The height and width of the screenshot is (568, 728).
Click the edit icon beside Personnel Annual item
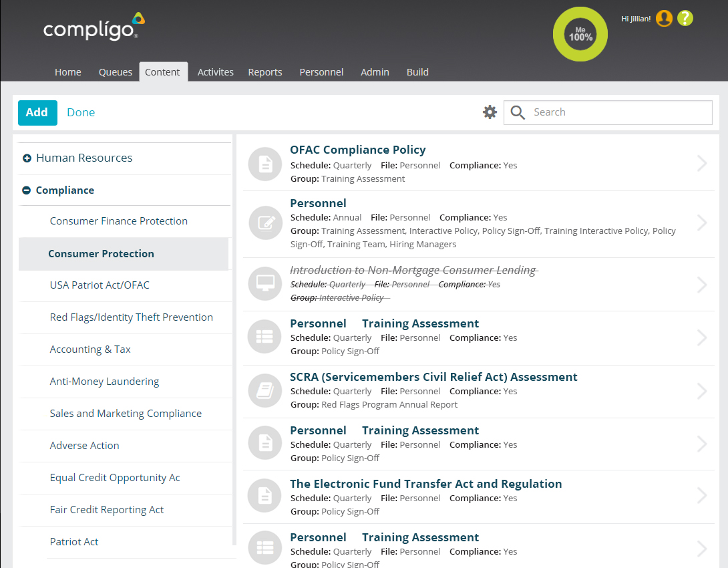tap(265, 223)
